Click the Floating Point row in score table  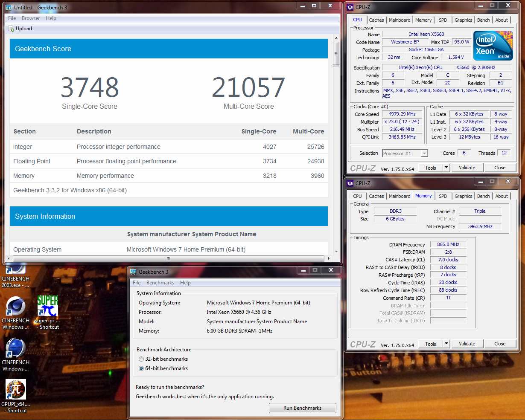pos(169,161)
